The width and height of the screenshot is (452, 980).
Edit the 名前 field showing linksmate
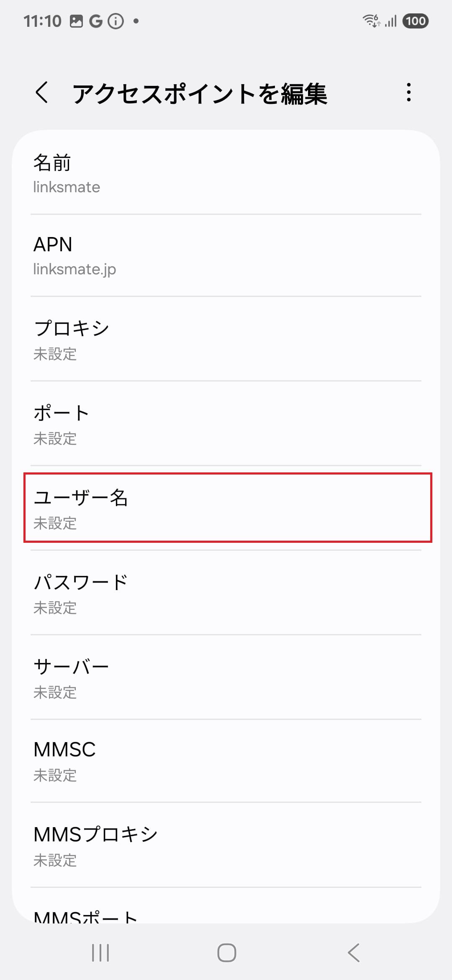[x=226, y=173]
